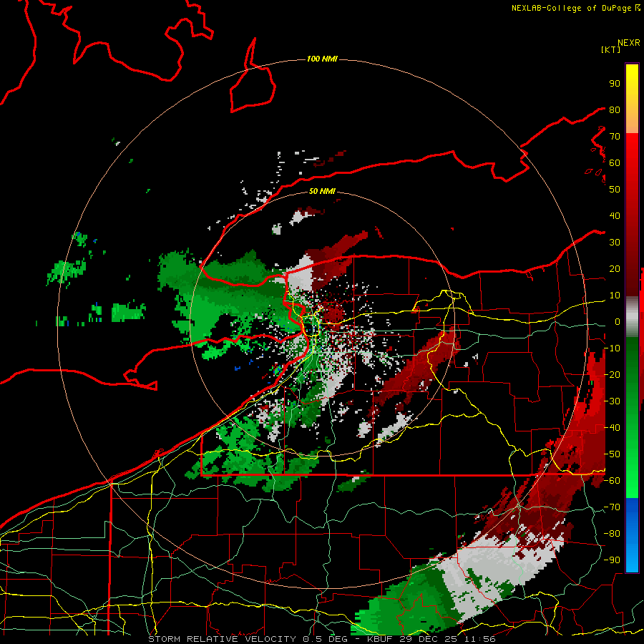This screenshot has width=644, height=644.
Task: Click the positive 40 value on the velocity scale
Action: click(615, 216)
